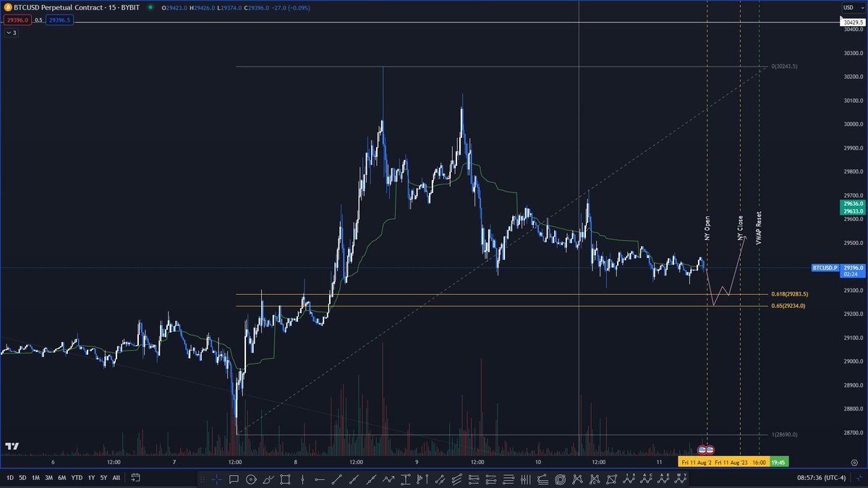Pick the polyline path drawing tool

pyautogui.click(x=388, y=479)
